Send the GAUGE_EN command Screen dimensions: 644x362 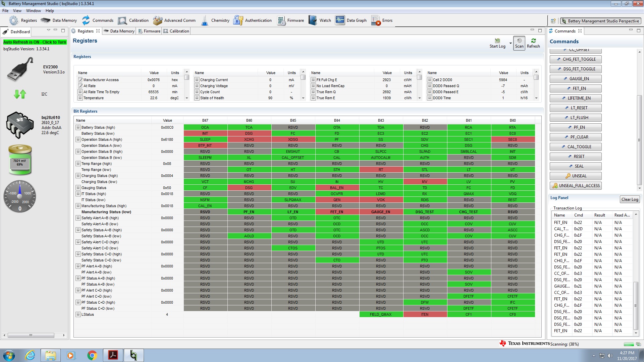(576, 79)
